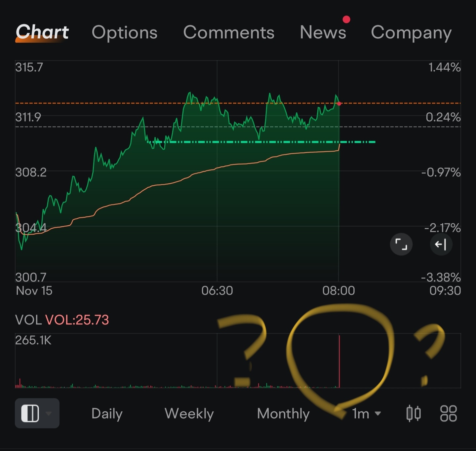This screenshot has height=451, width=476.
Task: Open the indicators grid icon
Action: pos(449,414)
